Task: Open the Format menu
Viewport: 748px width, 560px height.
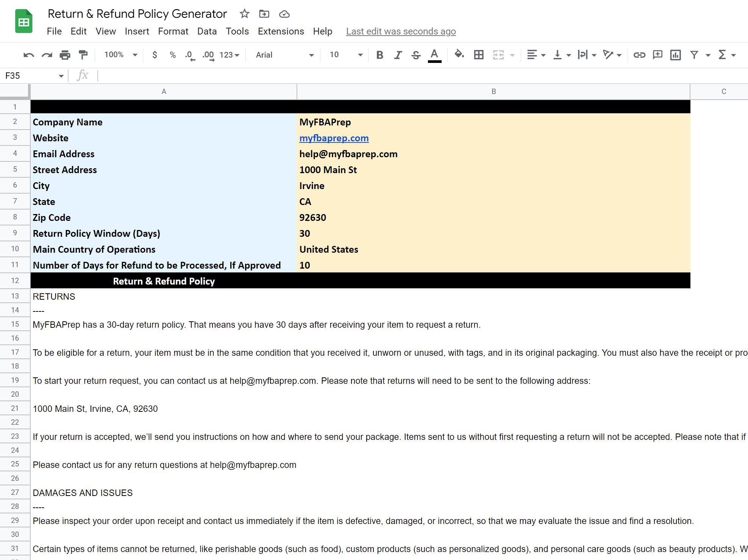Action: point(173,31)
